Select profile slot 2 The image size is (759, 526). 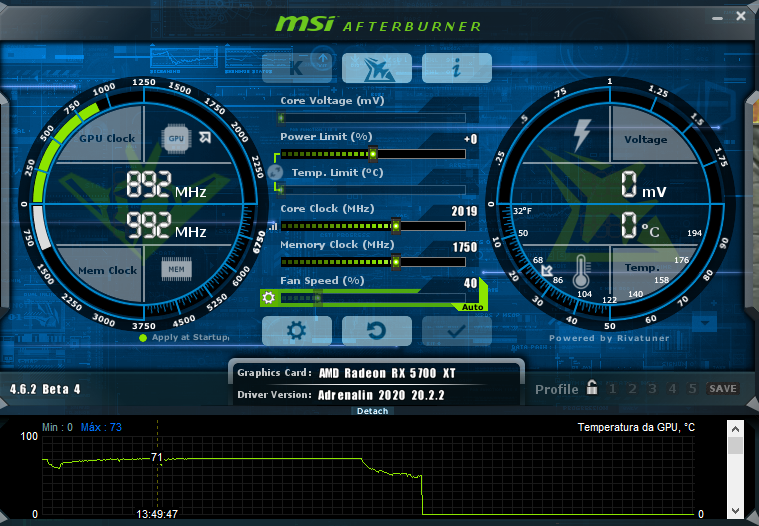click(x=632, y=389)
